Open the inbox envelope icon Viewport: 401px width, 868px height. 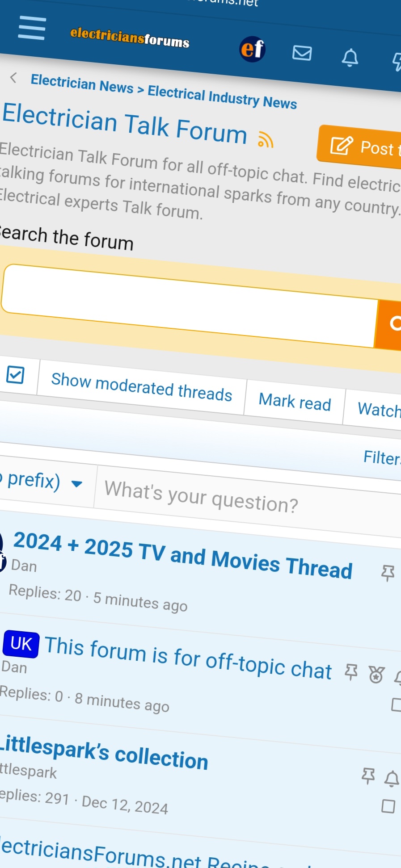[302, 53]
